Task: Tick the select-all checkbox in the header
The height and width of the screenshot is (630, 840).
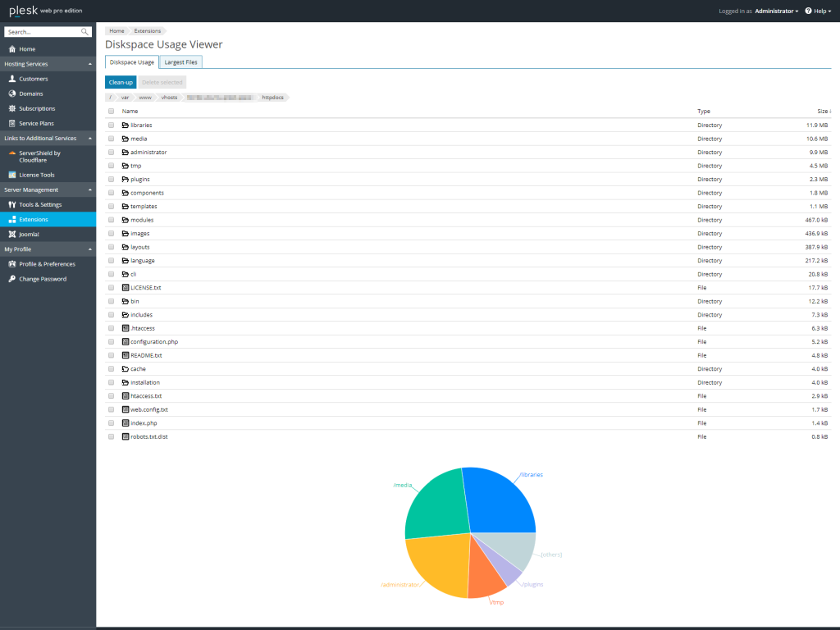Action: pos(112,111)
